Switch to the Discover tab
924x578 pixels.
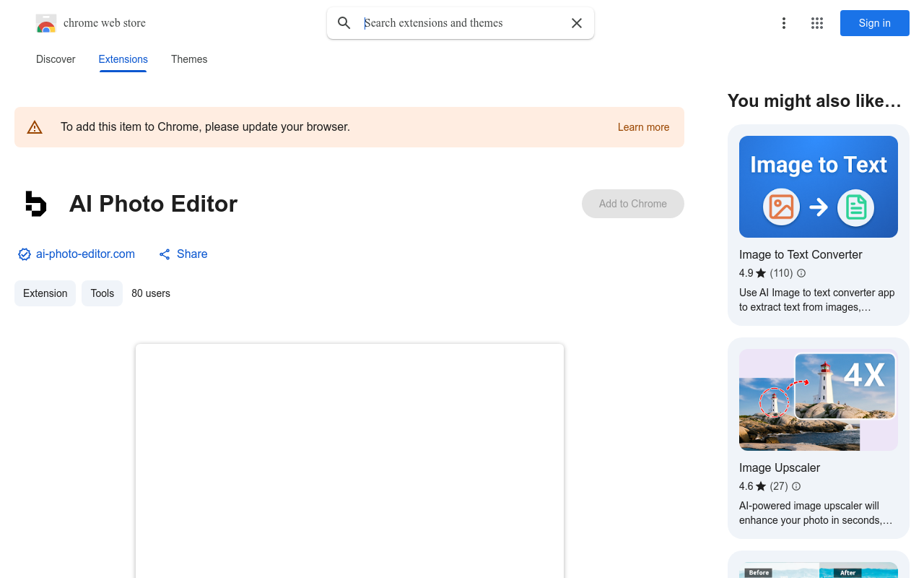(x=56, y=59)
